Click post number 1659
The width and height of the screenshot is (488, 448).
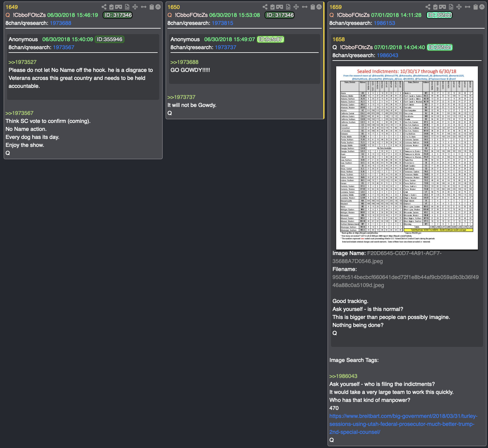coord(336,7)
